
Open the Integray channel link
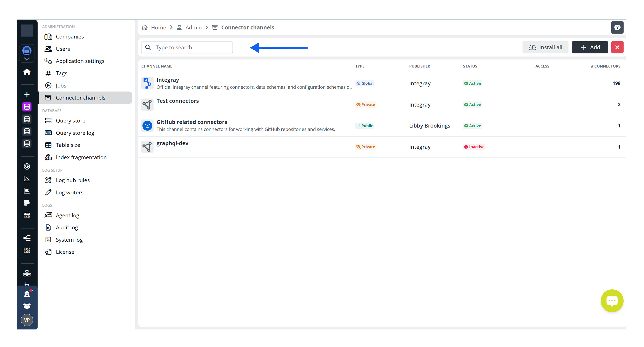tap(168, 80)
